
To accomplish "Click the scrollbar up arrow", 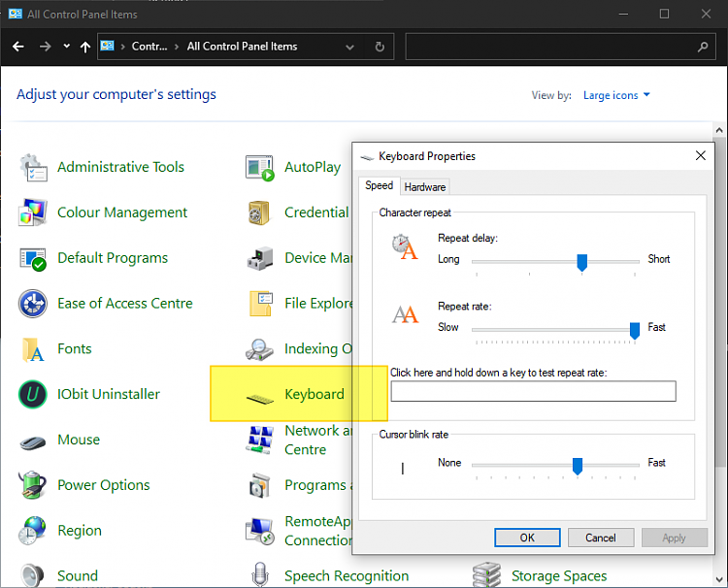I will (719, 130).
